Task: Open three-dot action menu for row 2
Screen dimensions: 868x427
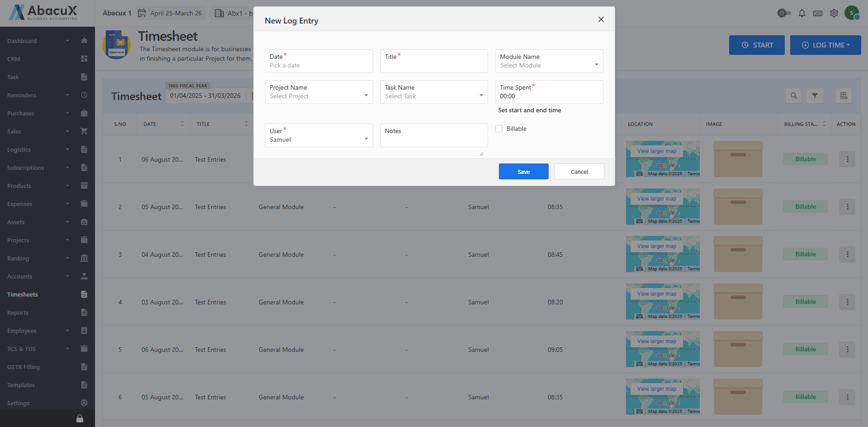Action: [x=847, y=207]
